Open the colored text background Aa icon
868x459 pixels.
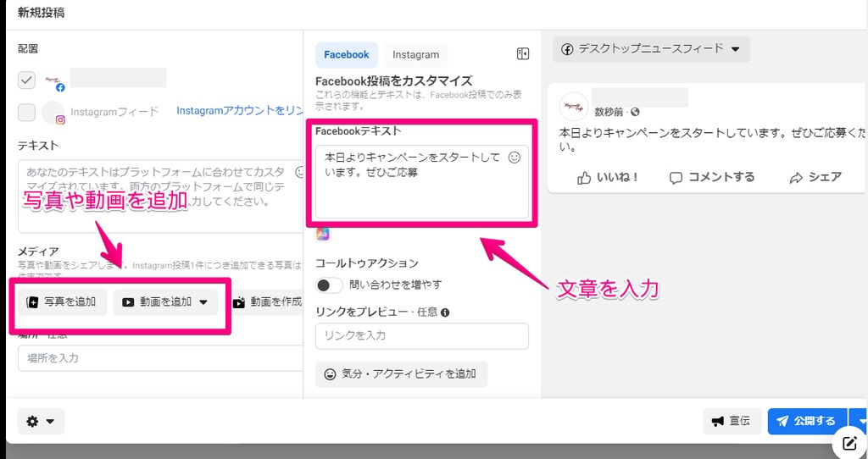pos(323,235)
